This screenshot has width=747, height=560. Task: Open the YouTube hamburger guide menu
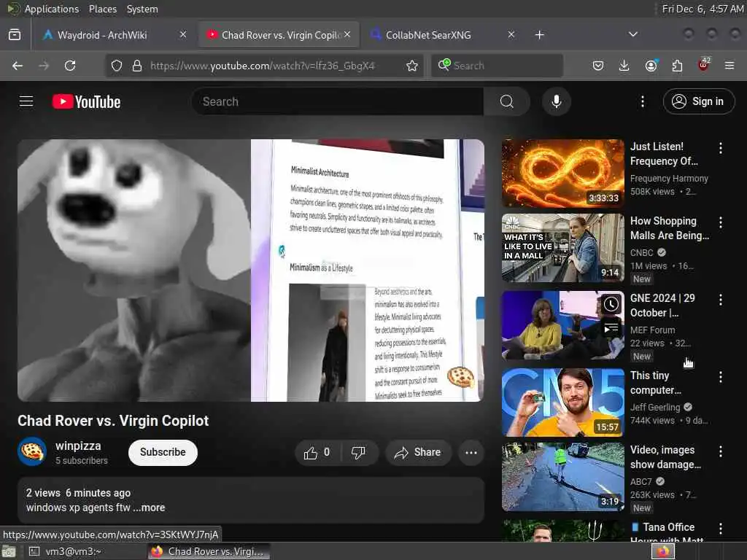click(26, 101)
